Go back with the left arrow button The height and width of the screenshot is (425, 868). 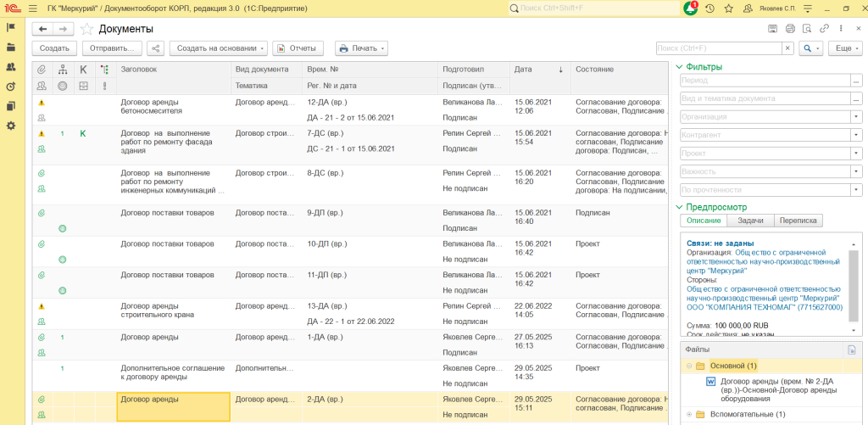(x=42, y=30)
